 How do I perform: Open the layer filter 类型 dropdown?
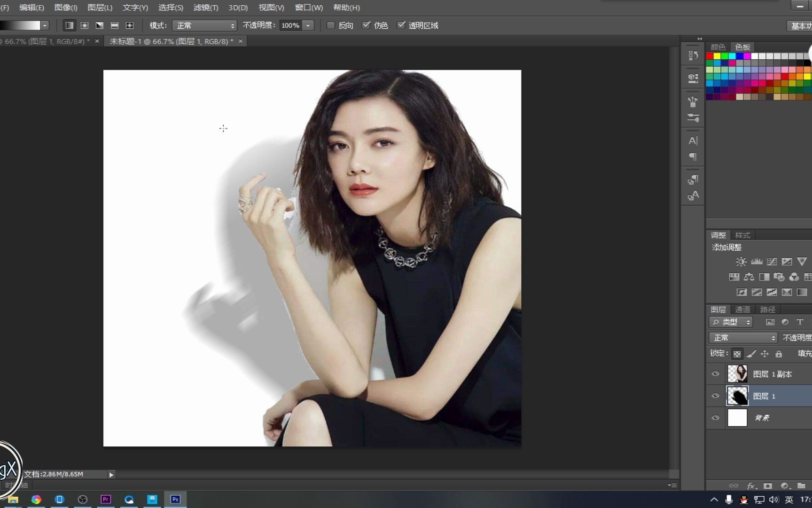pos(731,322)
